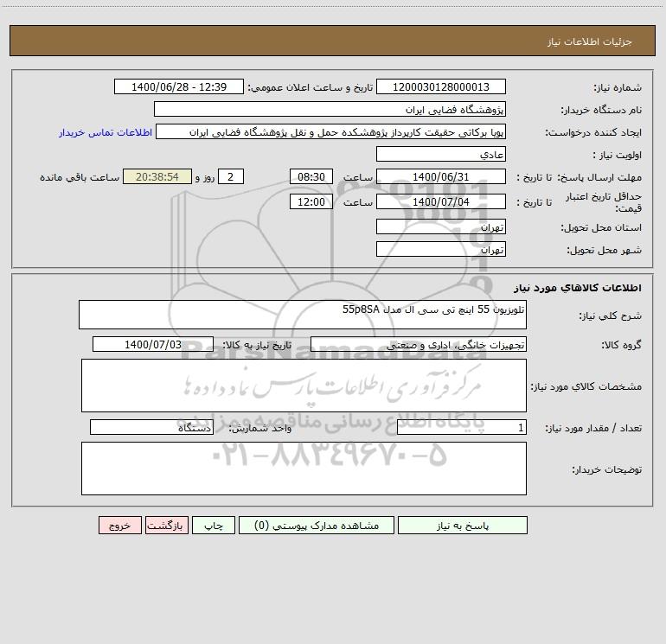Screen dimensions: 666x644
Task: Click the countdown timer 20:38:54
Action: (157, 177)
